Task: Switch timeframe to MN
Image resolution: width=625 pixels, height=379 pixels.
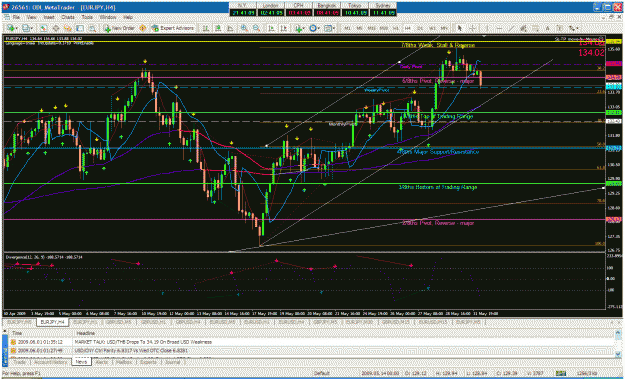Action: coord(444,28)
